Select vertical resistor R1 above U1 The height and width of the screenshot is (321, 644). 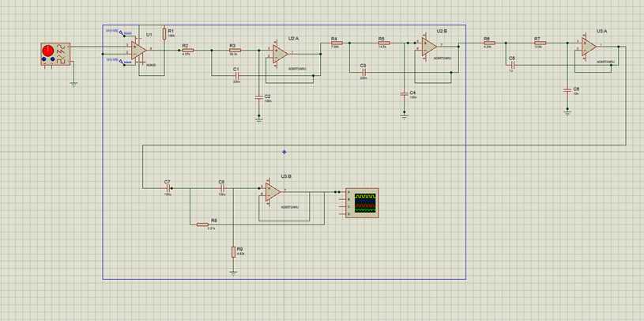point(164,33)
